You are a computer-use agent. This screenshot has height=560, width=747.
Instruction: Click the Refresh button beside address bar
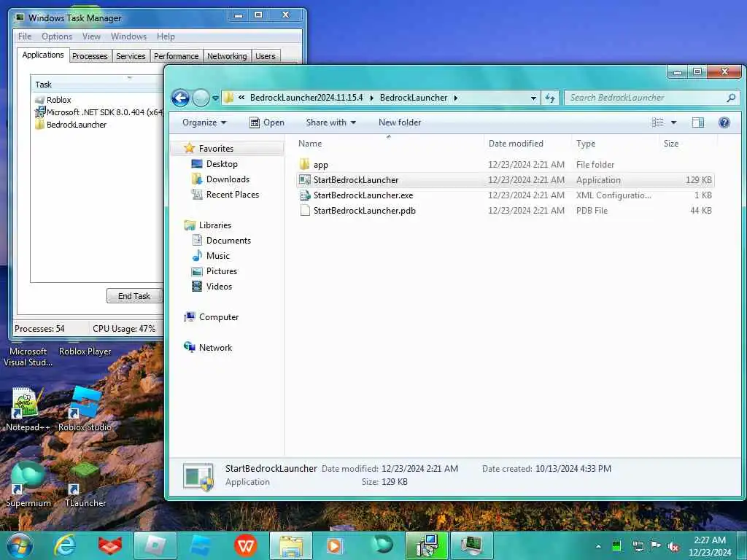click(x=550, y=98)
